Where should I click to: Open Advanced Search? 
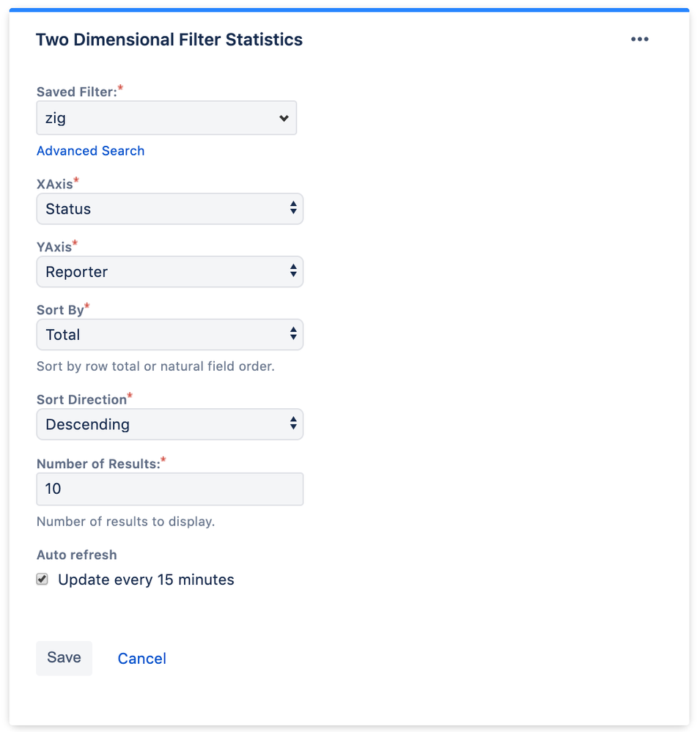[90, 151]
